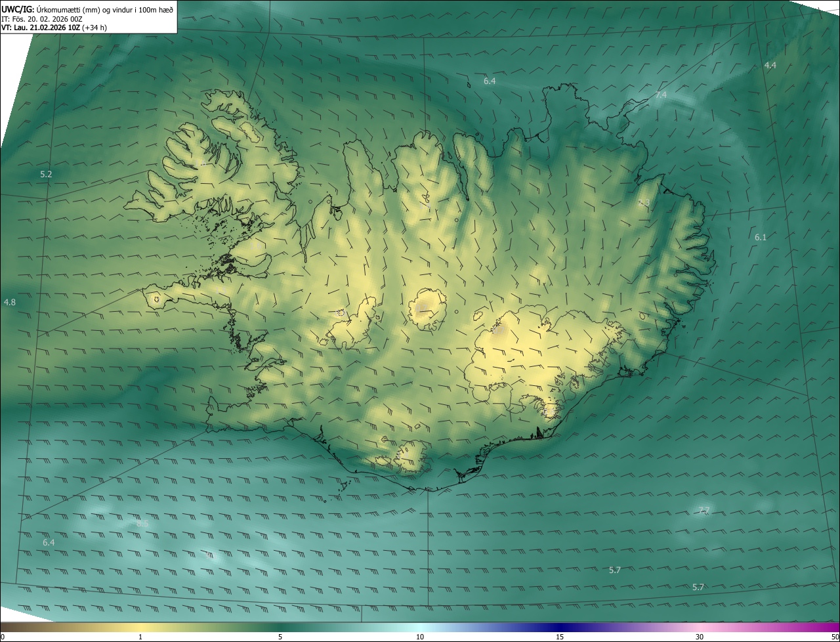Click the colorbar label '15'
The height and width of the screenshot is (642, 840).
pyautogui.click(x=560, y=637)
